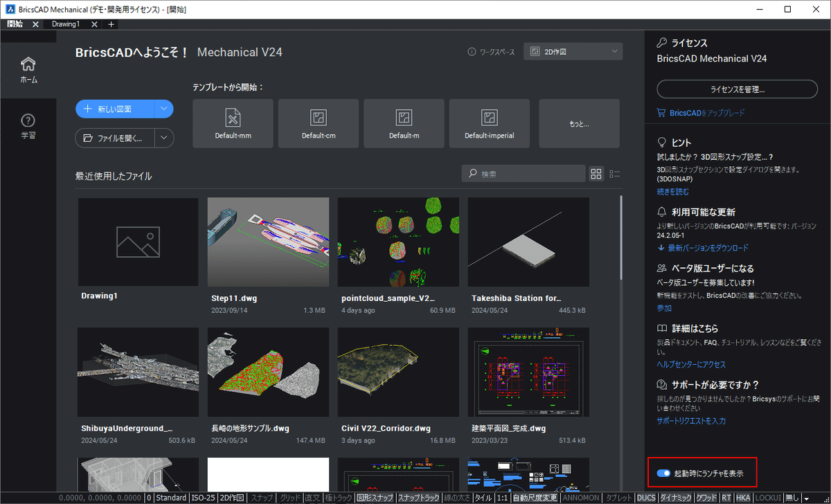Click the 詳細はこちら book icon
The width and height of the screenshot is (831, 504).
(662, 328)
